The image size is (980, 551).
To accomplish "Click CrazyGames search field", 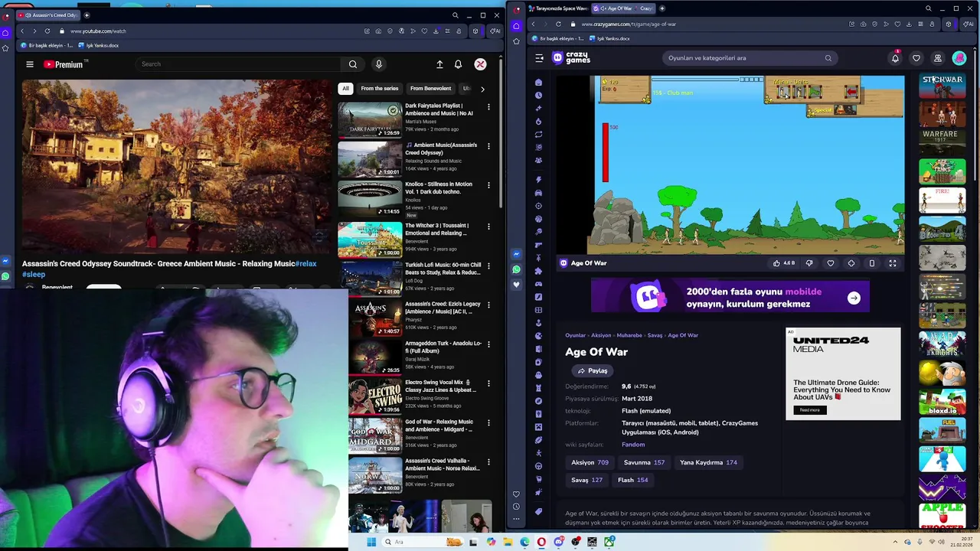I will pyautogui.click(x=750, y=58).
